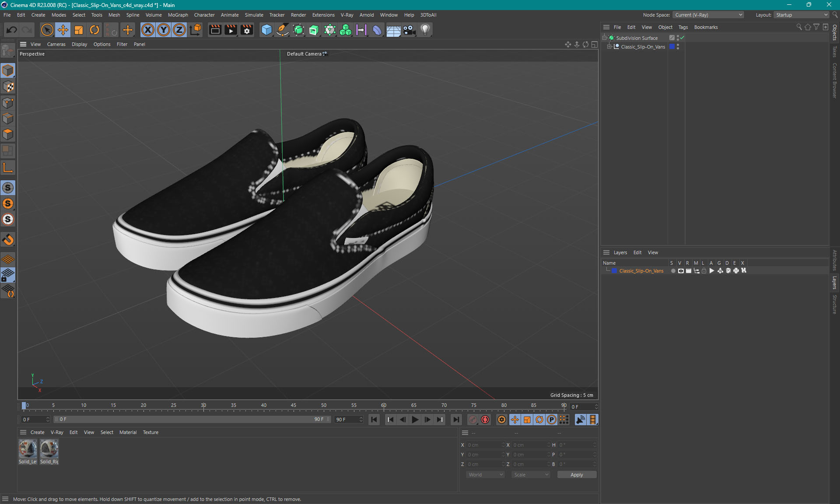Select the Scale tool icon

(79, 30)
